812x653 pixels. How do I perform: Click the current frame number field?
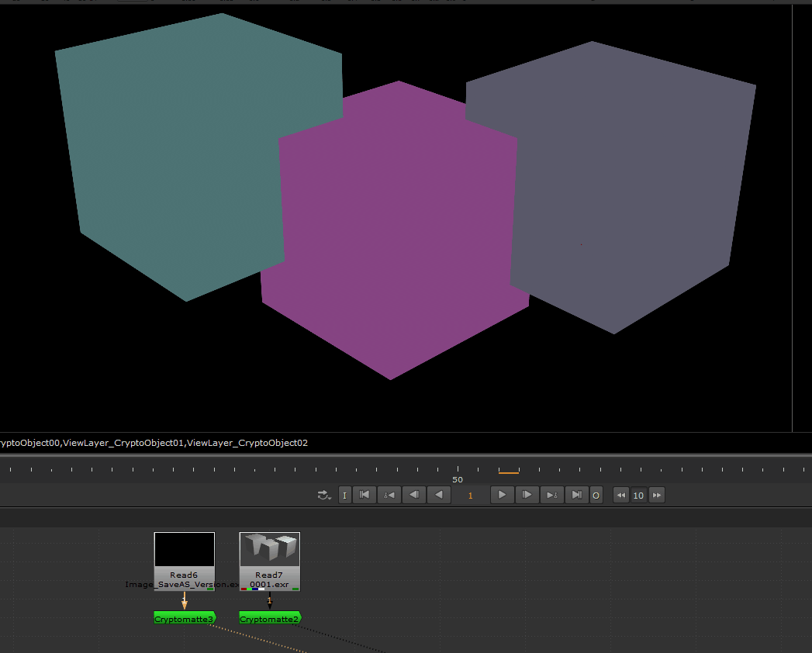(470, 496)
